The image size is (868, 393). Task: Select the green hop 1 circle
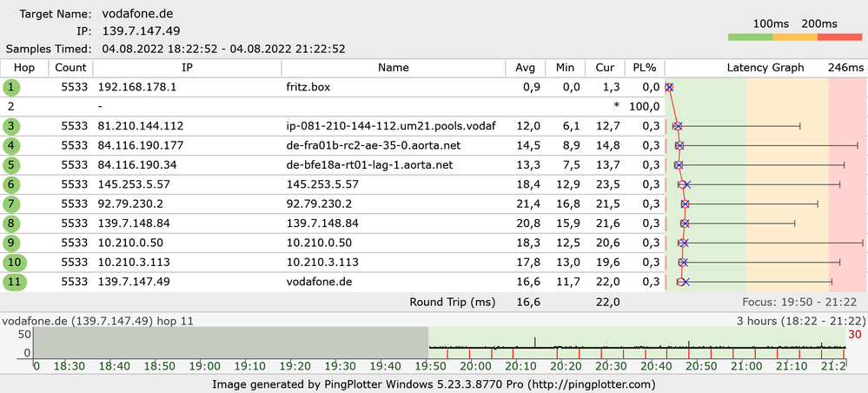(11, 87)
